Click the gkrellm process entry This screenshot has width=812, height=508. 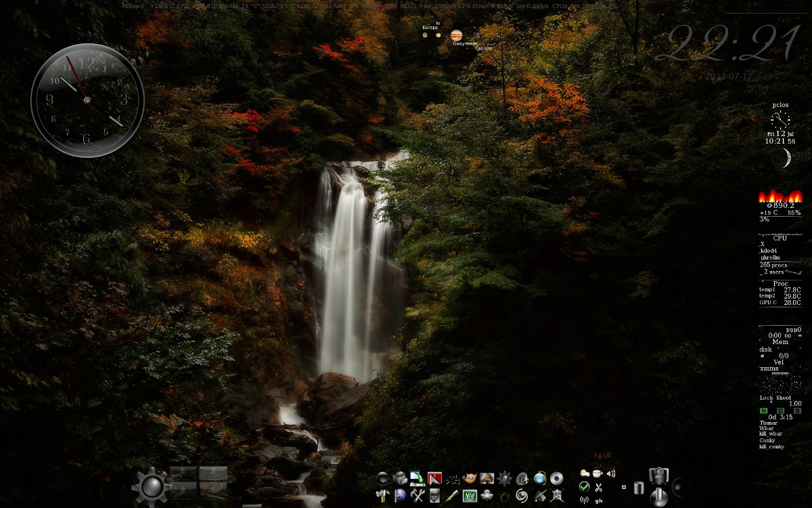coord(771,257)
